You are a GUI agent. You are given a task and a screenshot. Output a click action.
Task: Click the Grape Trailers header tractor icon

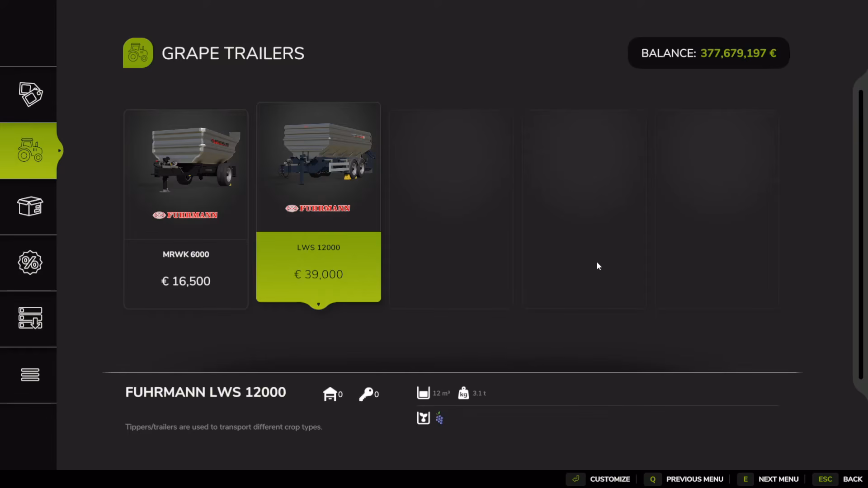[x=138, y=53]
